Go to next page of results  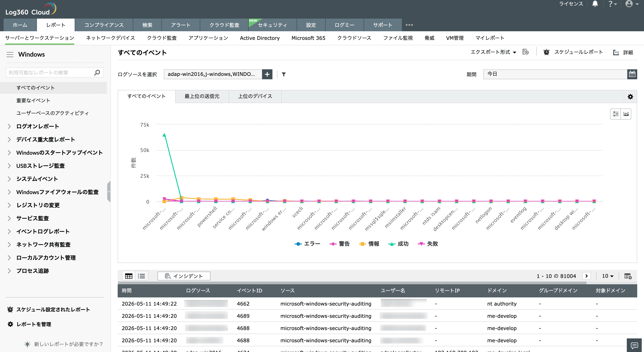(587, 276)
